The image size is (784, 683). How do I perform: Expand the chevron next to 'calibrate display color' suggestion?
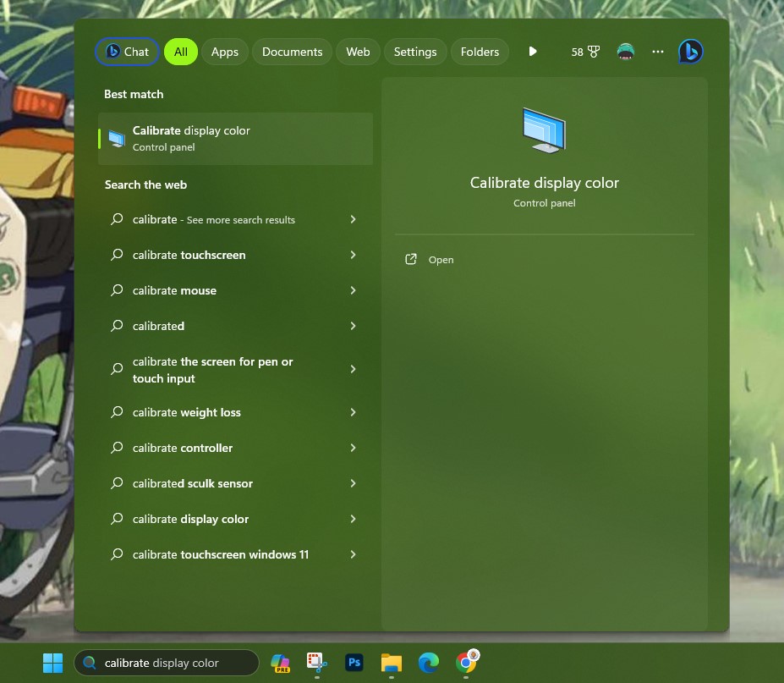pos(353,518)
